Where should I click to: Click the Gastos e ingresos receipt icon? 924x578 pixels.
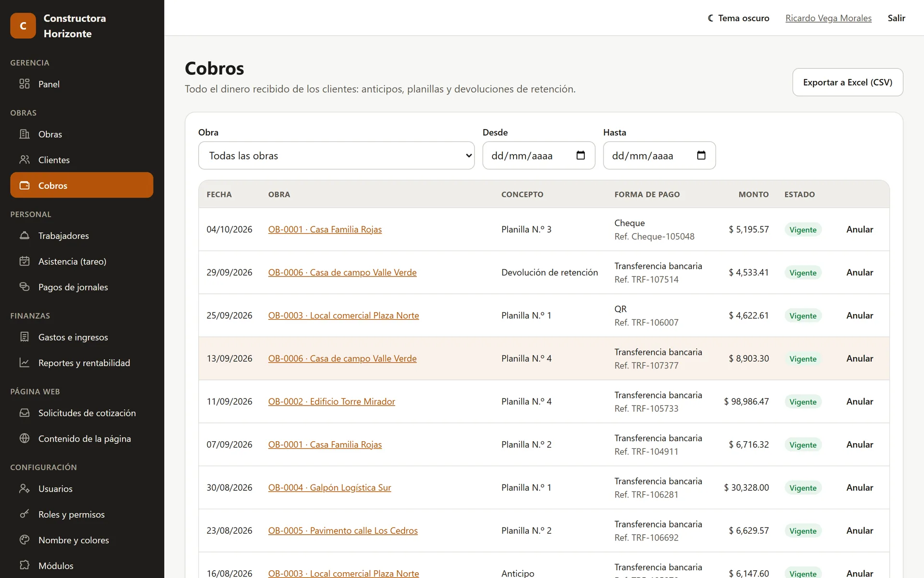[x=25, y=337]
